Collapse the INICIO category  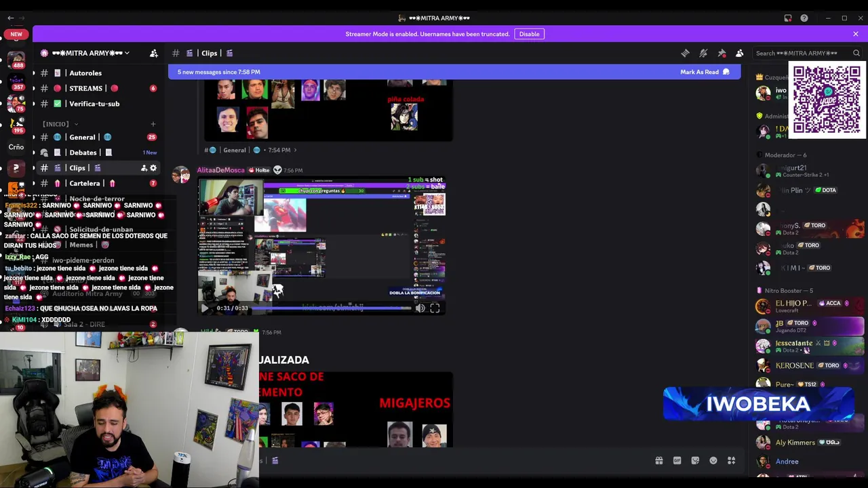(x=60, y=124)
